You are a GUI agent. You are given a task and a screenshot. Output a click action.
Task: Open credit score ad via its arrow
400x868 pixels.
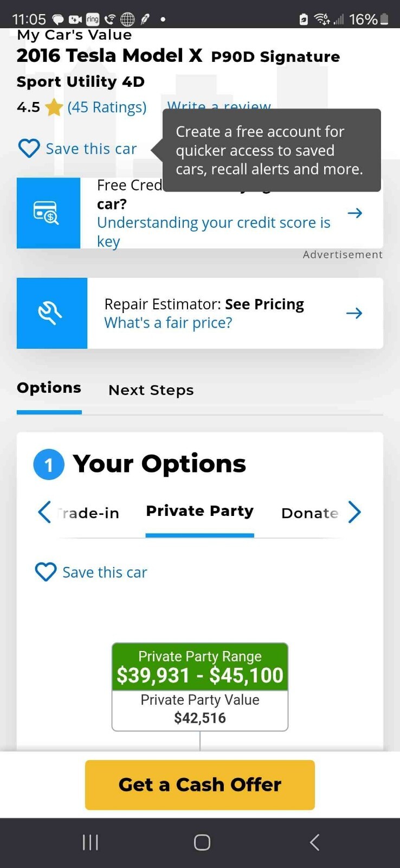[x=354, y=213]
